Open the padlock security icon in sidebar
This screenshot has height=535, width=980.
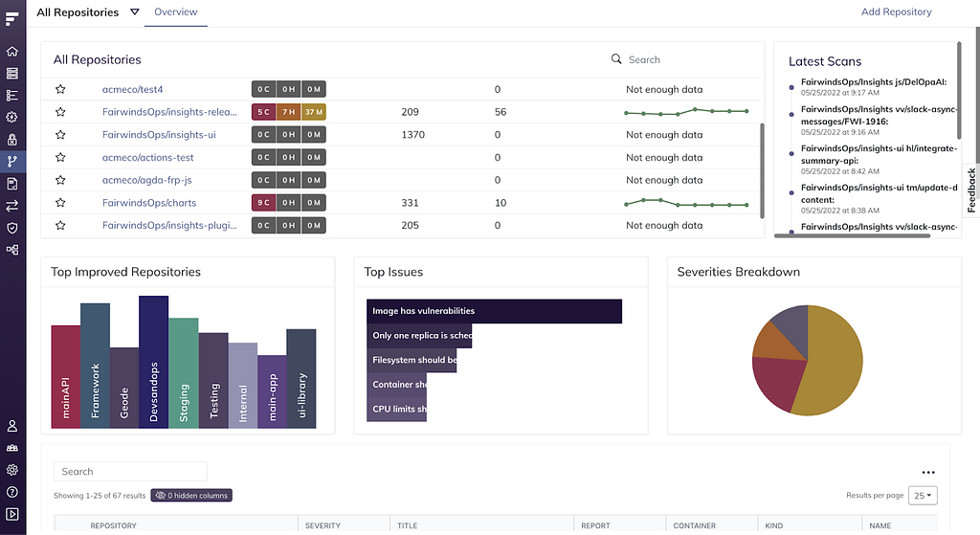(11, 140)
